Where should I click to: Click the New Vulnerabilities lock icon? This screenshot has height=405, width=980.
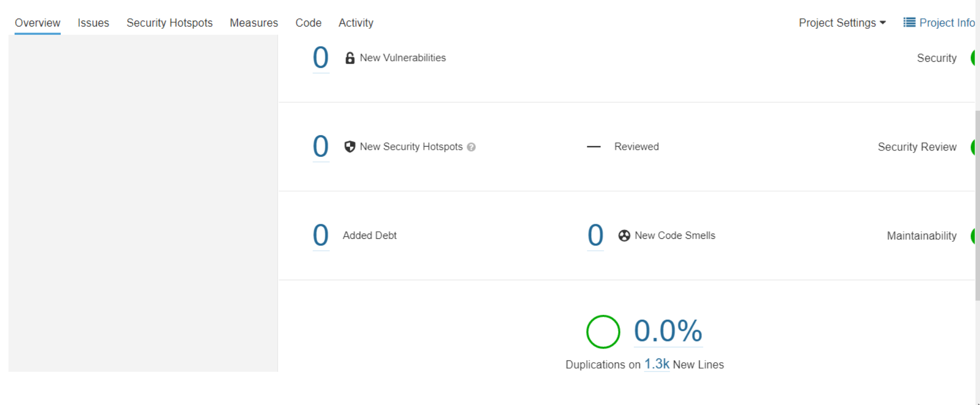[350, 58]
